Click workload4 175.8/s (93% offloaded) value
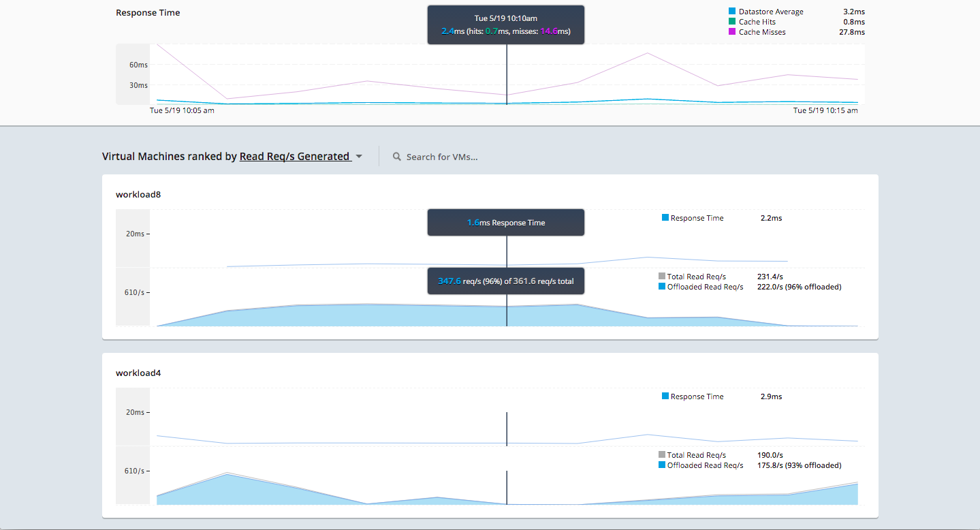 800,465
